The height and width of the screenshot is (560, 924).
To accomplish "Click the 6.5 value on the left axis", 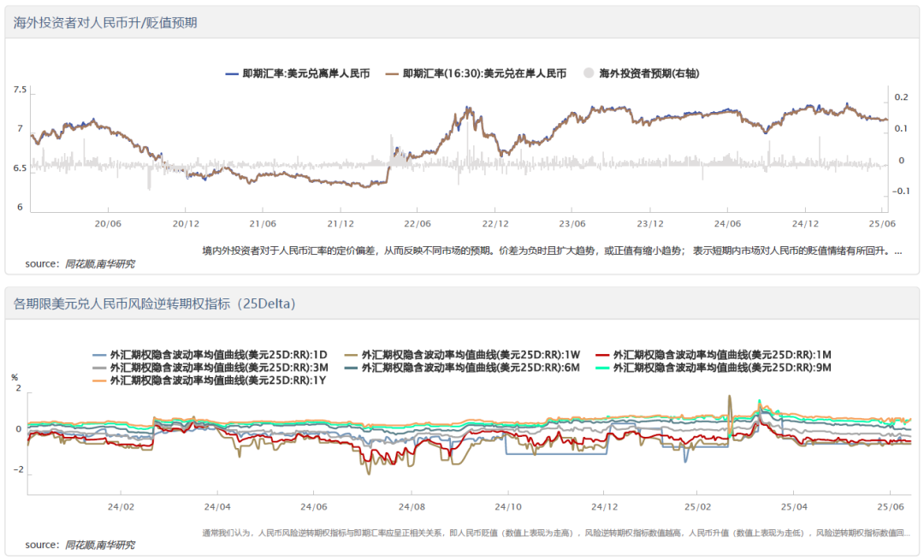I will [x=20, y=168].
